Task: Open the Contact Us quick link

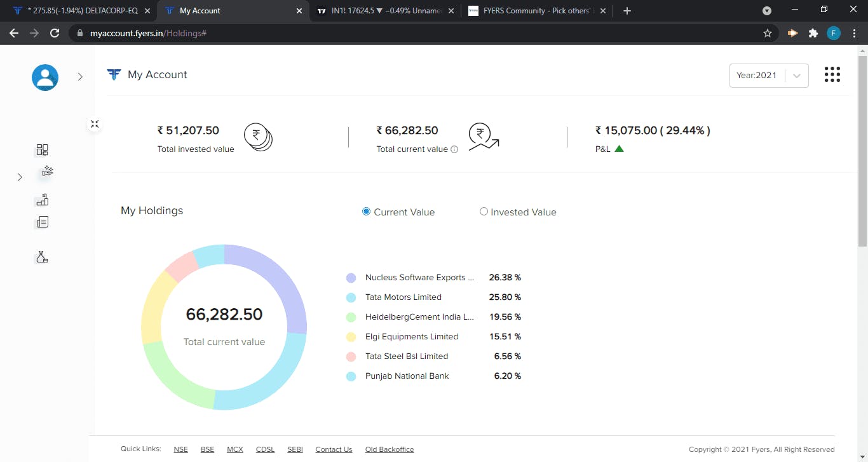Action: point(334,449)
